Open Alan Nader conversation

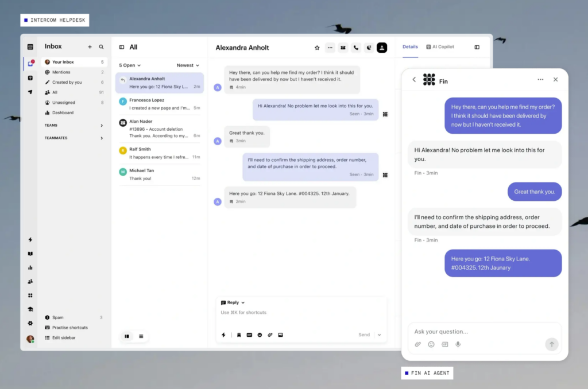click(x=160, y=129)
